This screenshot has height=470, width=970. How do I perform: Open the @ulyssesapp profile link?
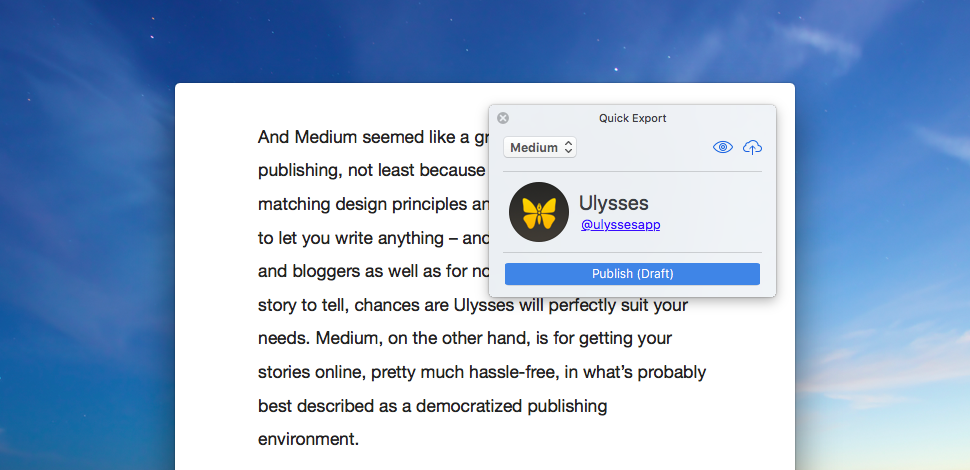click(620, 225)
